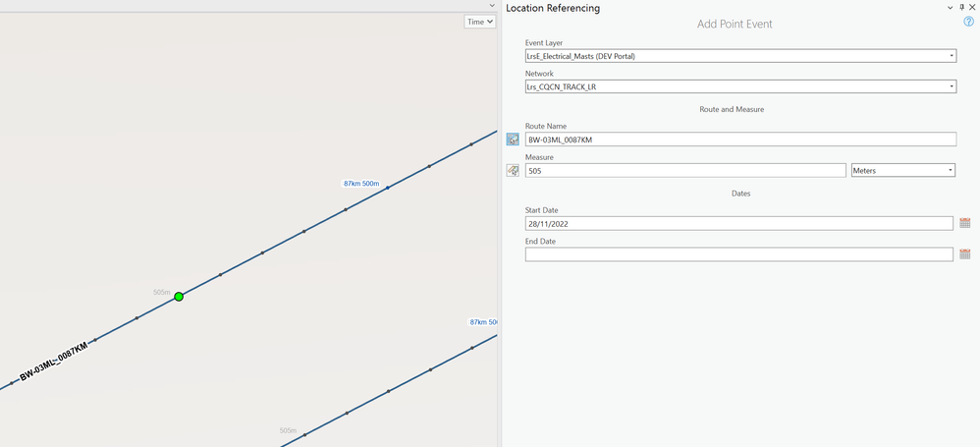Viewport: 980px width, 447px height.
Task: Click the help question mark icon
Action: (969, 22)
